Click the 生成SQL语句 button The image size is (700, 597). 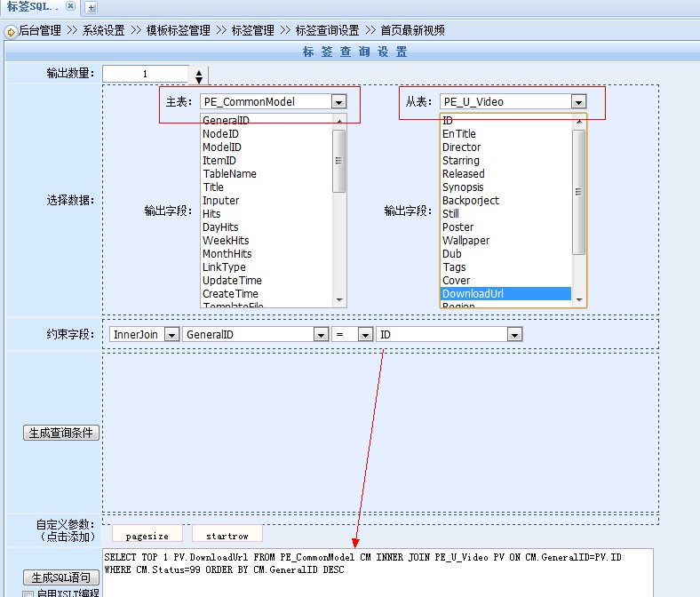(x=60, y=577)
